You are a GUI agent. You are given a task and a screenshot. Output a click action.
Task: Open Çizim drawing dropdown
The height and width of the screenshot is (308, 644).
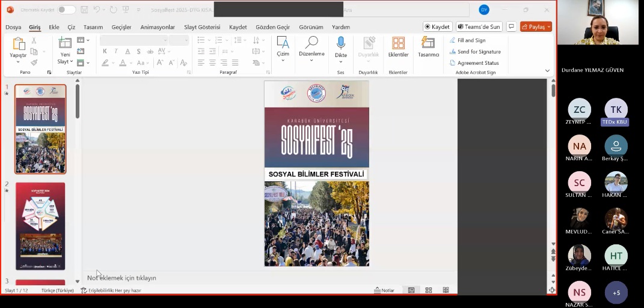(x=283, y=60)
